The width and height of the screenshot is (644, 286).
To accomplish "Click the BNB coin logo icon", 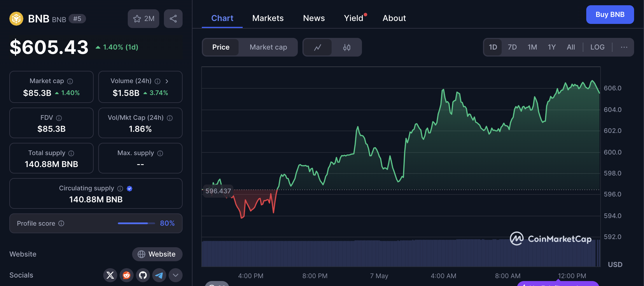I will pyautogui.click(x=16, y=19).
